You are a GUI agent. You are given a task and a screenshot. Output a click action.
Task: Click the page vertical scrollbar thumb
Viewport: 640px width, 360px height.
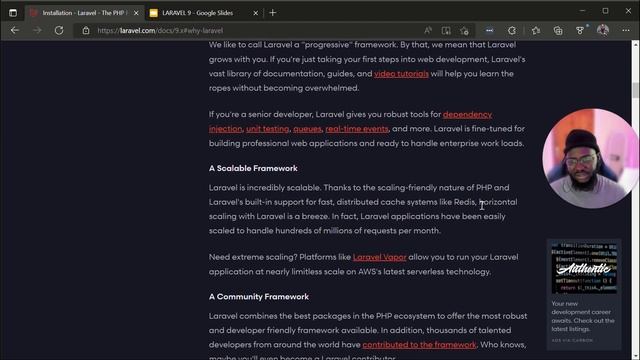tap(636, 90)
